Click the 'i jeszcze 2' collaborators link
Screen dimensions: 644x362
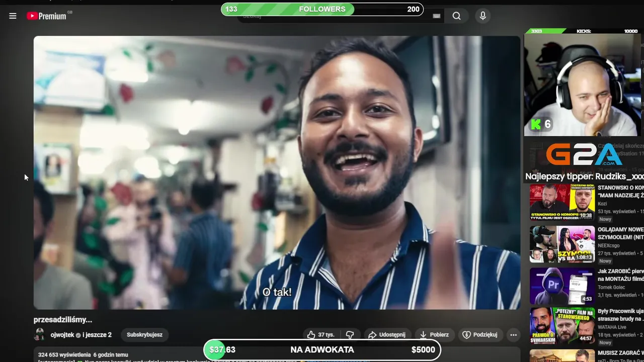97,335
